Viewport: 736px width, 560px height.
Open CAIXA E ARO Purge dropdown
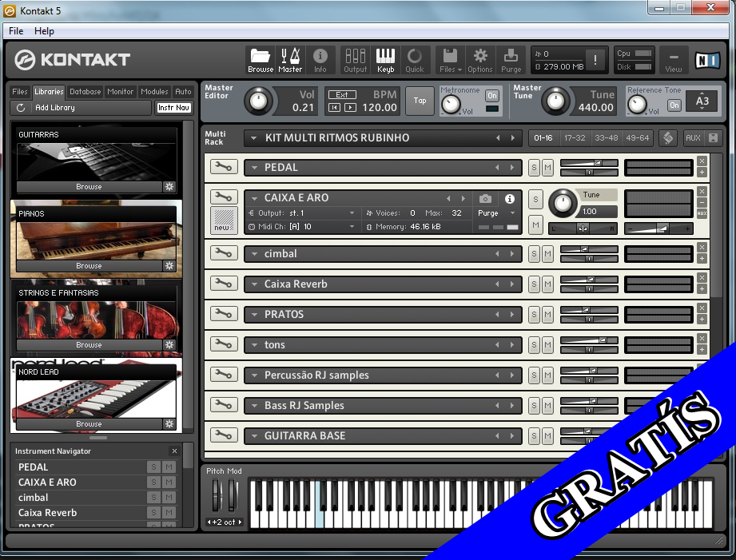[x=512, y=213]
